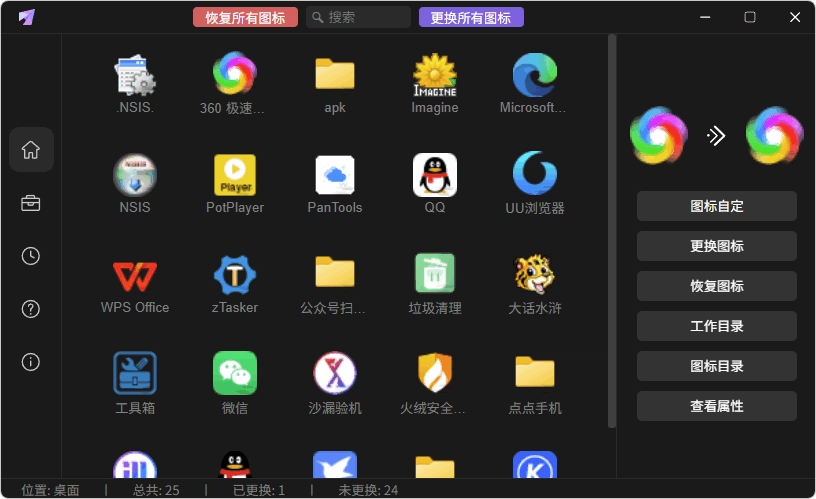The height and width of the screenshot is (499, 816).
Task: Select the 垃圾清理 trash icon
Action: coord(435,273)
